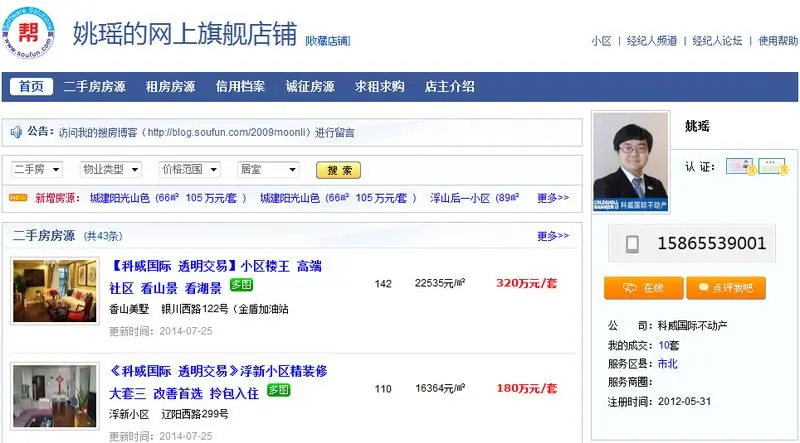Open the 经纪人论坛 link

coord(717,41)
